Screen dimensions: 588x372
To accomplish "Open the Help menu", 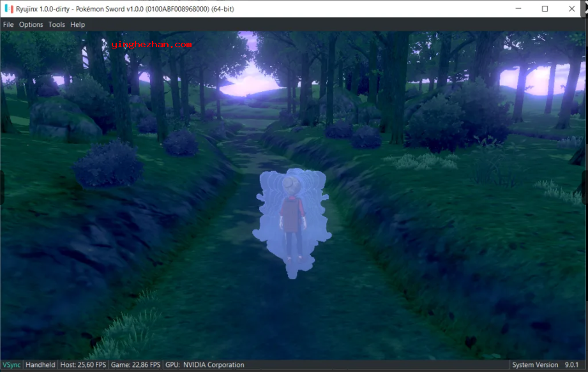I will click(78, 25).
